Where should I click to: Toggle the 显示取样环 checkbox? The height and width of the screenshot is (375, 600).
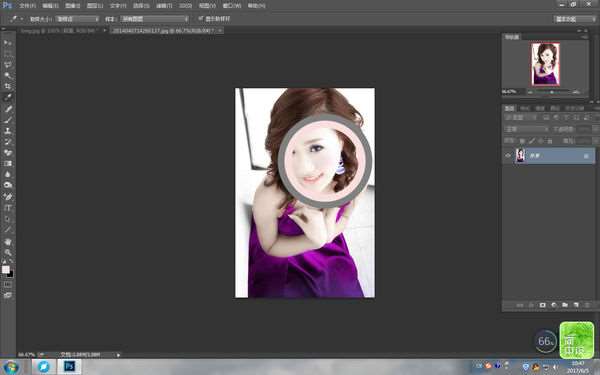pyautogui.click(x=200, y=18)
